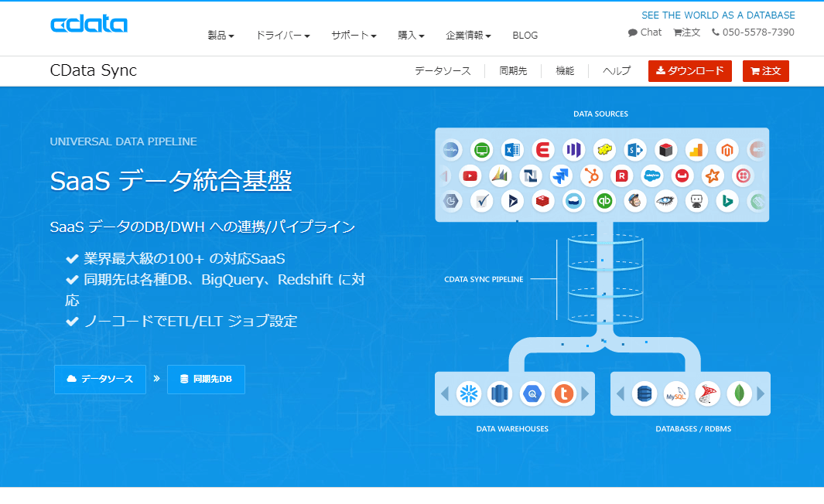Select the Bing data source icon
This screenshot has height=504, width=824.
[x=727, y=201]
